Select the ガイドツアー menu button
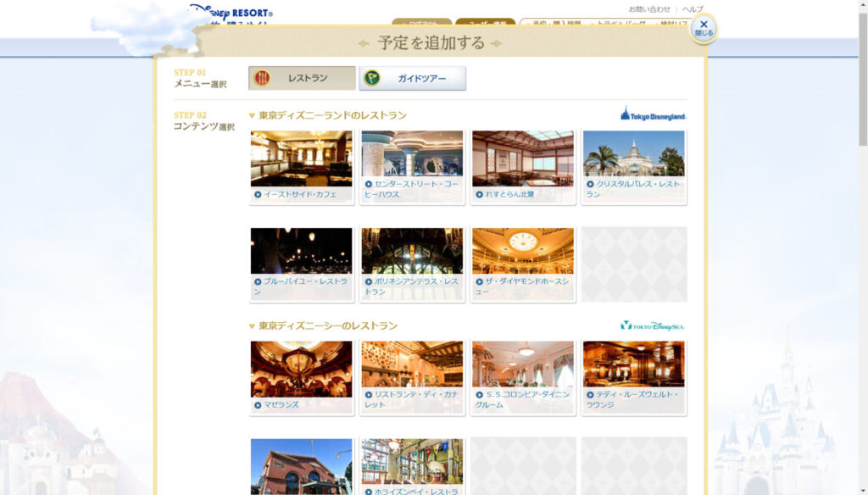The height and width of the screenshot is (495, 868). pos(413,78)
